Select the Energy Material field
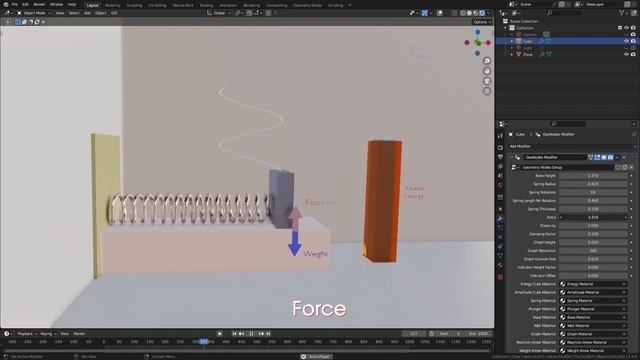This screenshot has height=360, width=640. [593, 284]
